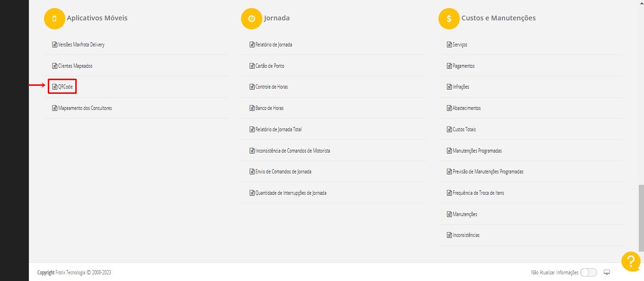Open Clientes Mapeados report
This screenshot has width=644, height=281.
tap(75, 66)
